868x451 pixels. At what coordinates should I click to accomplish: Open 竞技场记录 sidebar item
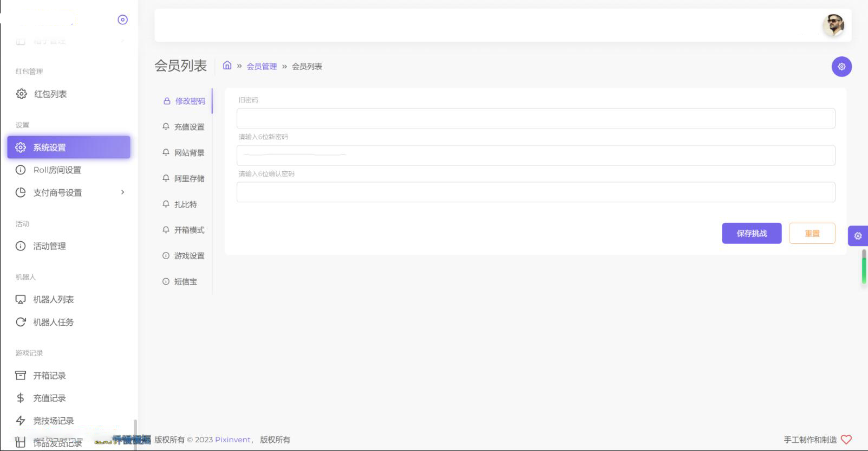69,421
